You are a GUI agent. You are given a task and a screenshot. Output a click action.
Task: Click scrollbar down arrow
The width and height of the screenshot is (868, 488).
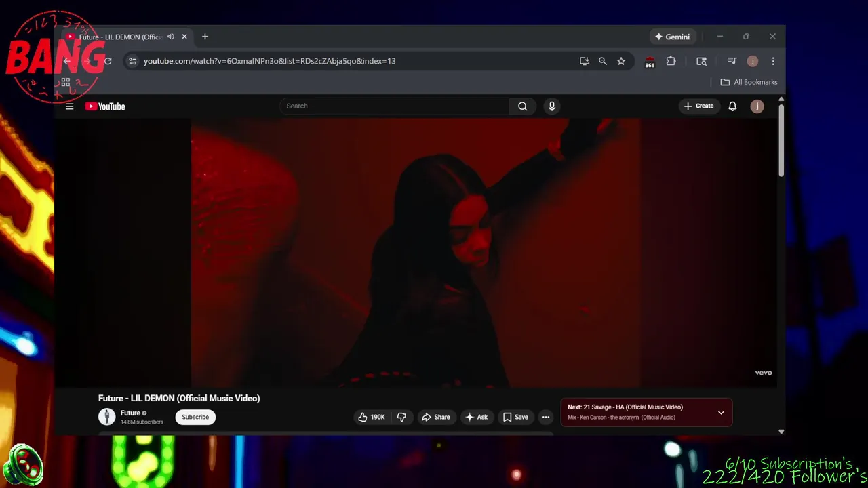point(781,431)
